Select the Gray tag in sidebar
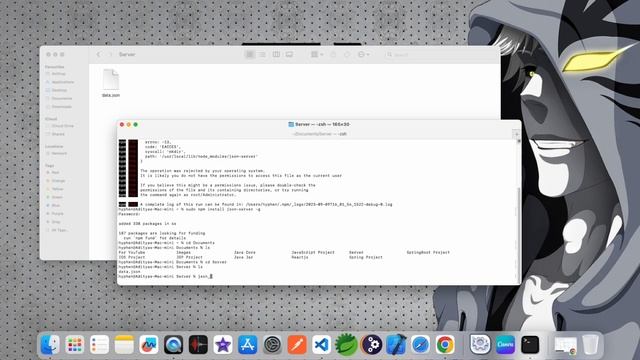This screenshot has width=640, height=360. (53, 222)
